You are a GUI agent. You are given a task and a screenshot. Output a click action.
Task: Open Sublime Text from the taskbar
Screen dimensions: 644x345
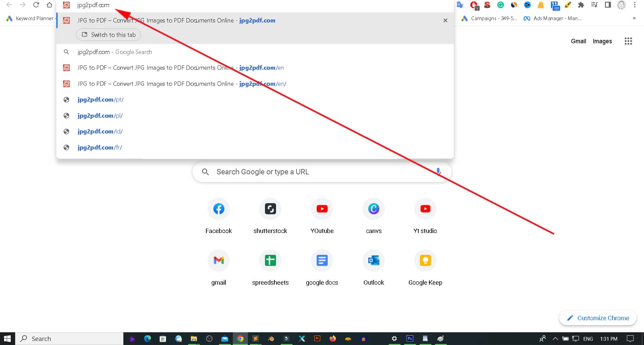pos(255,339)
